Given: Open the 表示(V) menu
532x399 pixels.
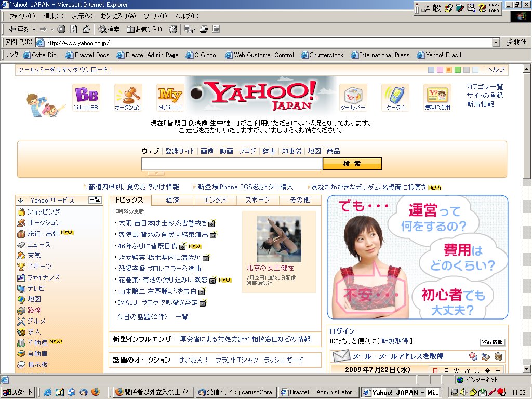Looking at the screenshot, I should point(82,16).
